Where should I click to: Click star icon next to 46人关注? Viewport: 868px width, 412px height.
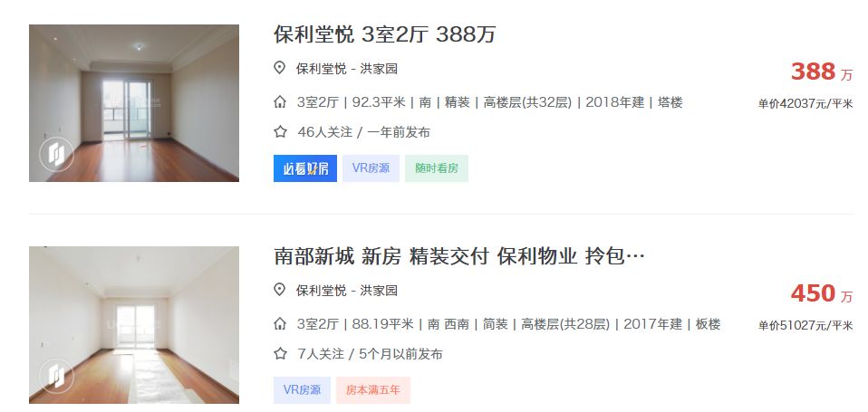(x=280, y=131)
